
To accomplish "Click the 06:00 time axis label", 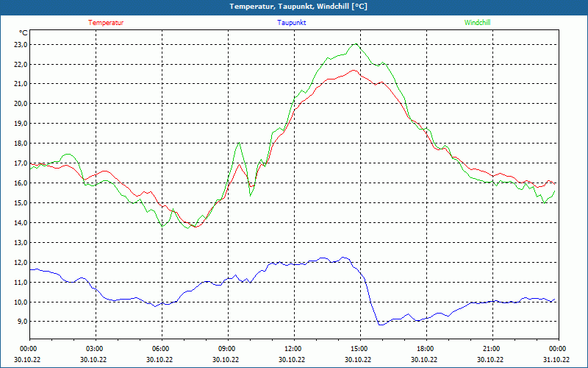I will click(160, 349).
